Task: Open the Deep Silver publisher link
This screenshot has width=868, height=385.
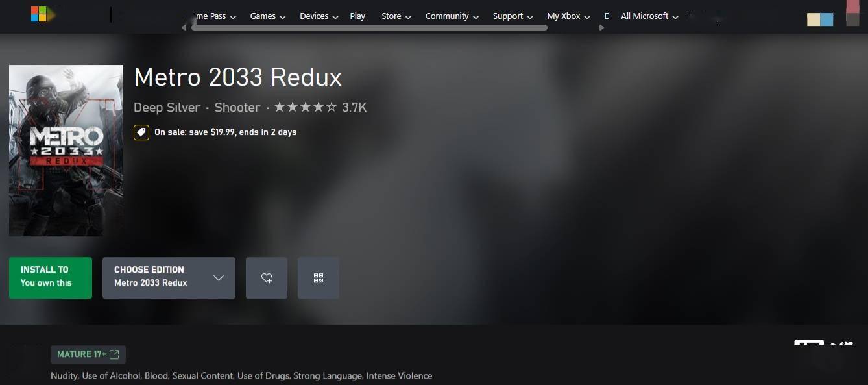Action: point(167,107)
